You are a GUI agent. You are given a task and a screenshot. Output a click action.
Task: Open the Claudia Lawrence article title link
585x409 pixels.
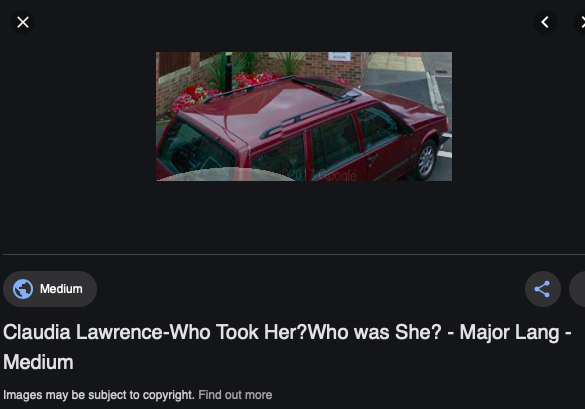[287, 347]
